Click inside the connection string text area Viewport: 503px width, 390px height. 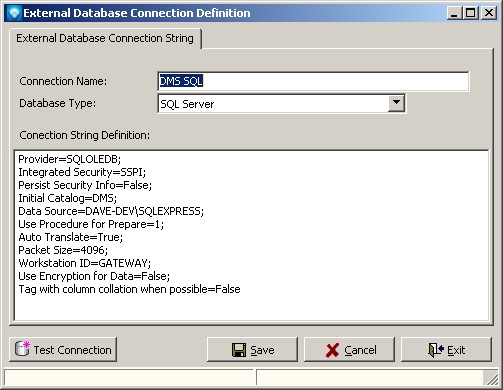pyautogui.click(x=252, y=235)
